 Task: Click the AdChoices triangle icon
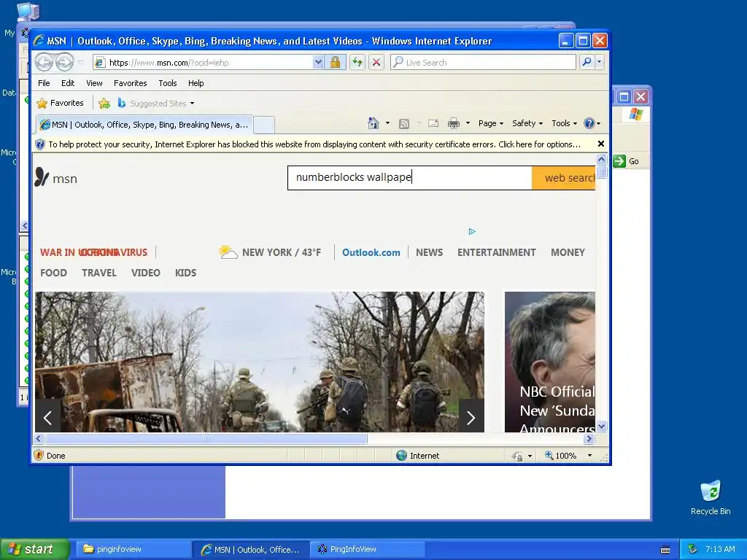pos(472,231)
